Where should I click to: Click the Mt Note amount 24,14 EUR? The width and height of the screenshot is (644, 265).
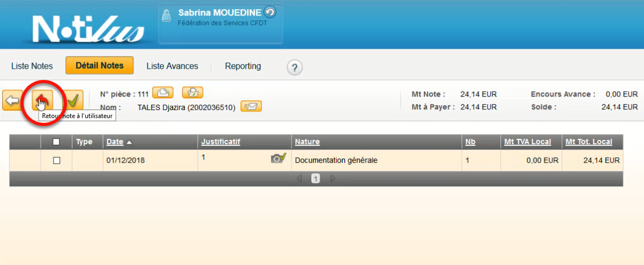coord(478,94)
